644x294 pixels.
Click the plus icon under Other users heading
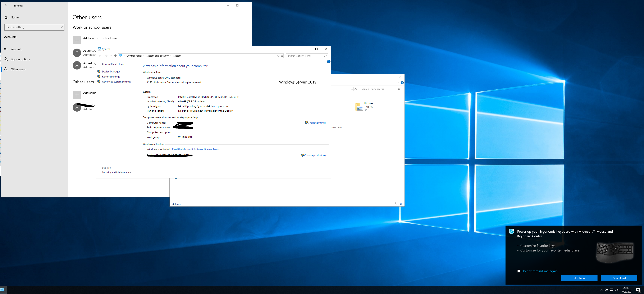pos(77,95)
